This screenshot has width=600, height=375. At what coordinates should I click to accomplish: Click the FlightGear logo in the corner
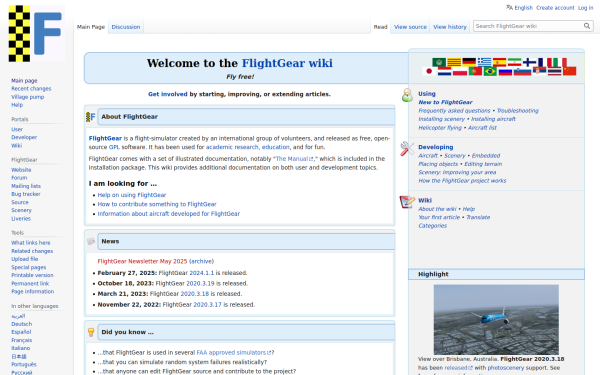(x=36, y=34)
